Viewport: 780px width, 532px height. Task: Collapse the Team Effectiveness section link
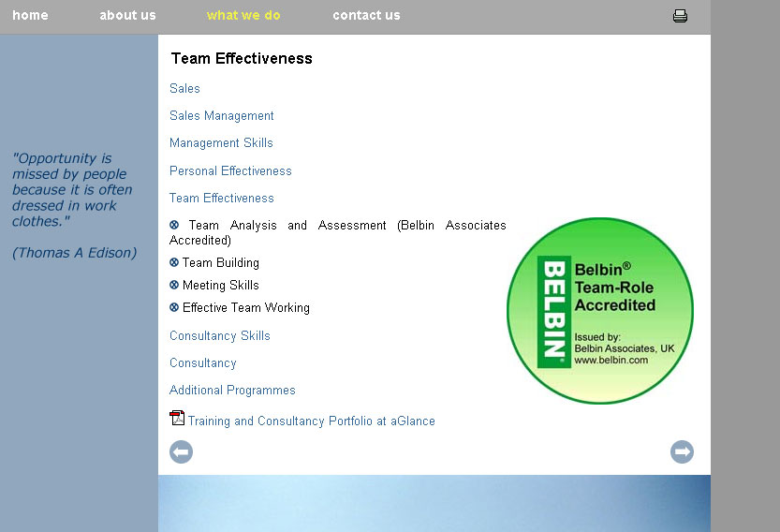[221, 198]
